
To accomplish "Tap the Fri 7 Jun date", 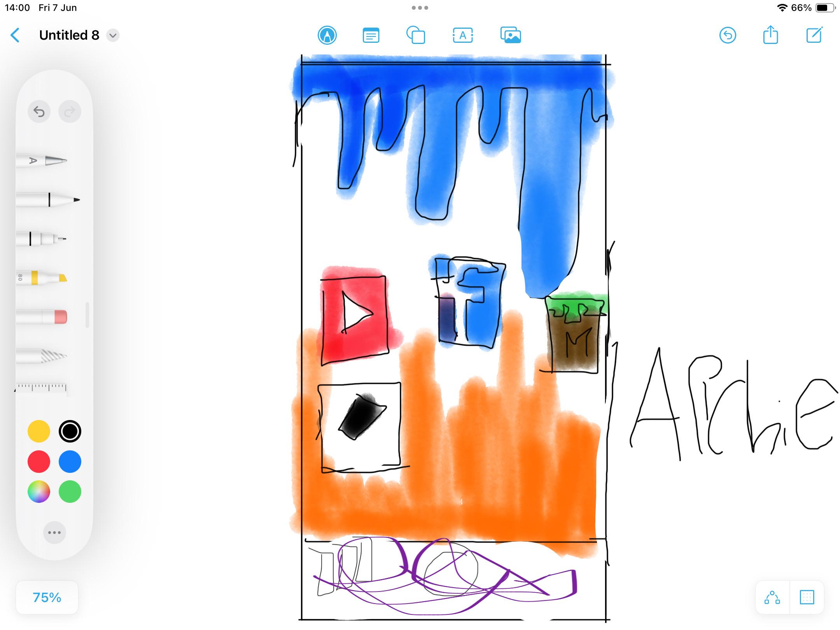I will pos(58,8).
